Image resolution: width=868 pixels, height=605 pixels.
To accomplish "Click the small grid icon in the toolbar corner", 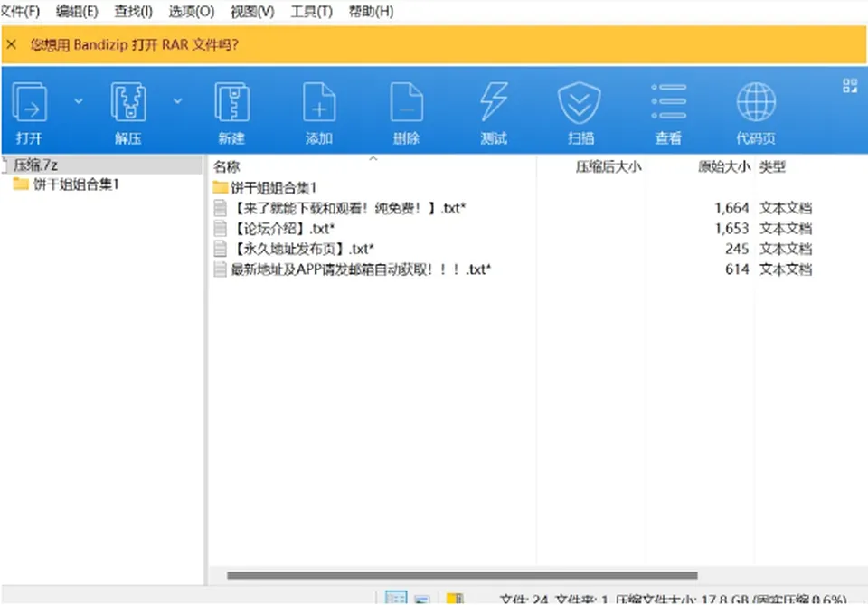I will 850,85.
